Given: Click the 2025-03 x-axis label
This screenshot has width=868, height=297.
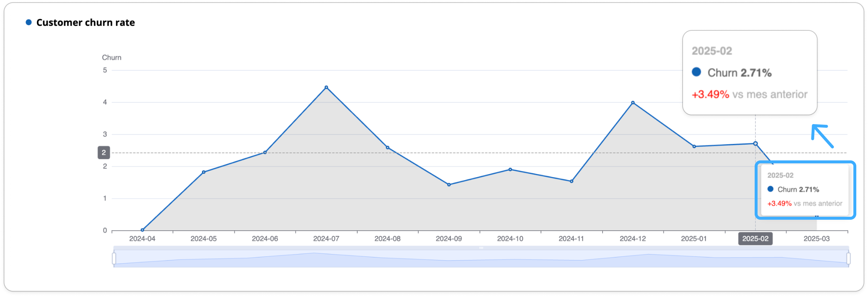Looking at the screenshot, I should point(816,239).
